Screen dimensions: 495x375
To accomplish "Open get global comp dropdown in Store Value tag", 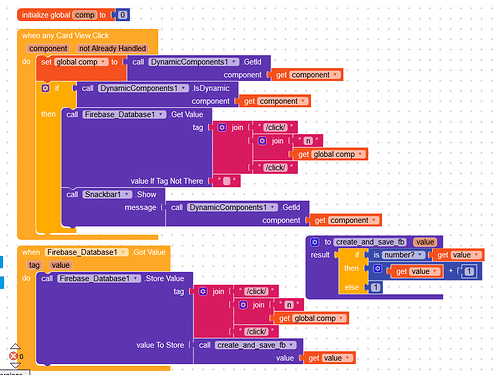I will tap(341, 318).
